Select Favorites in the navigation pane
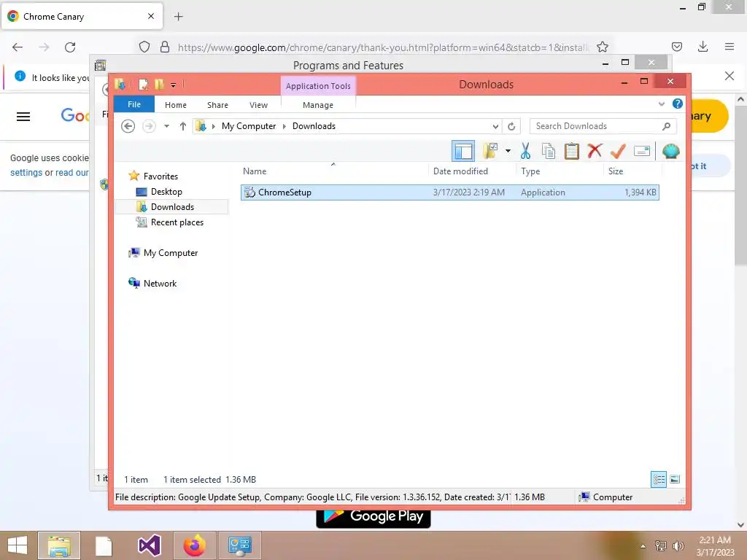 pos(160,176)
